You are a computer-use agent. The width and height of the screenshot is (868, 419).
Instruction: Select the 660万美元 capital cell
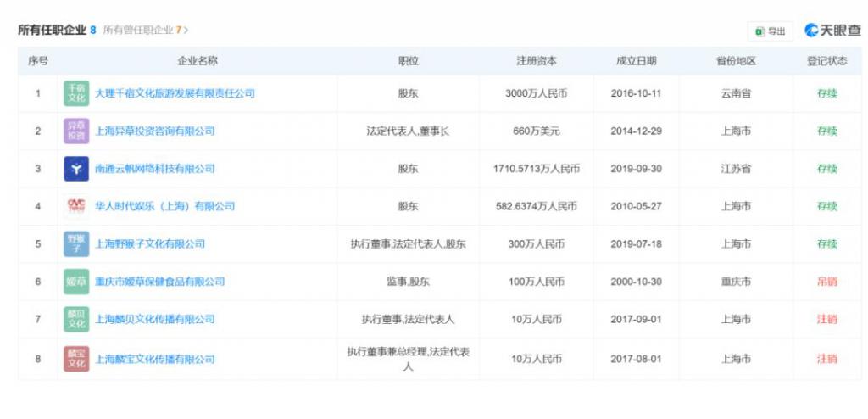point(537,131)
